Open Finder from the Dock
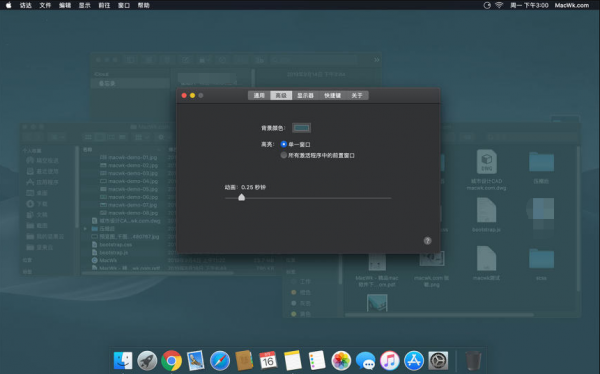This screenshot has height=374, width=600. coord(123,361)
